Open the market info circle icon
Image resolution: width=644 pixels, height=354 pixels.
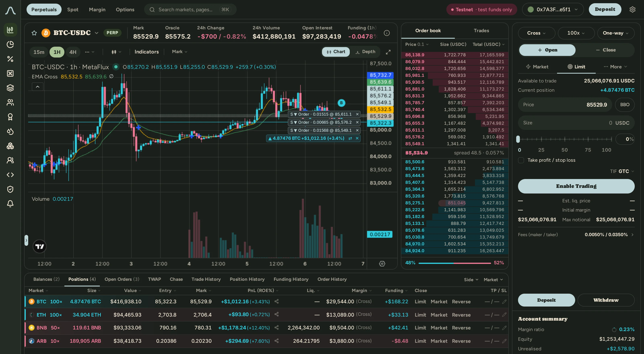[x=387, y=33]
